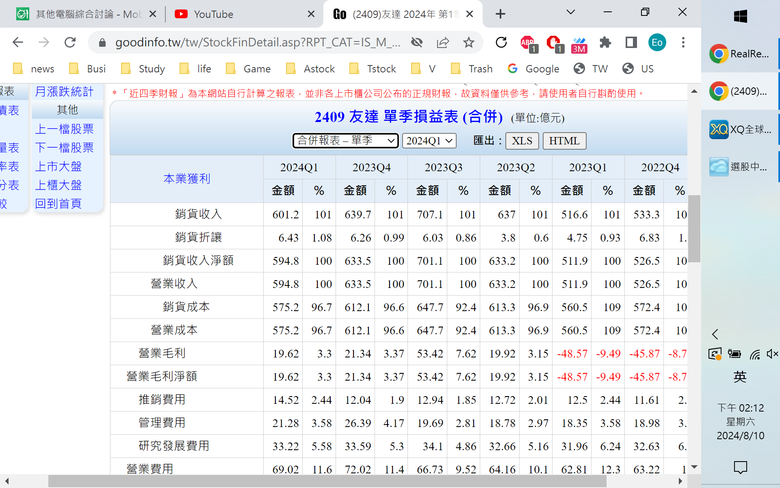780x488 pixels.
Task: Open the Astock bookmark folder
Action: 310,69
